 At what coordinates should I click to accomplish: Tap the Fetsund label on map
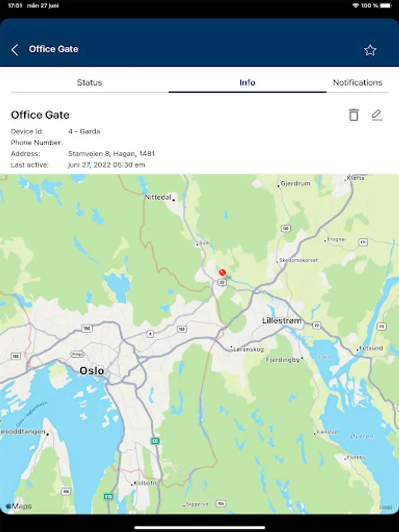(371, 348)
